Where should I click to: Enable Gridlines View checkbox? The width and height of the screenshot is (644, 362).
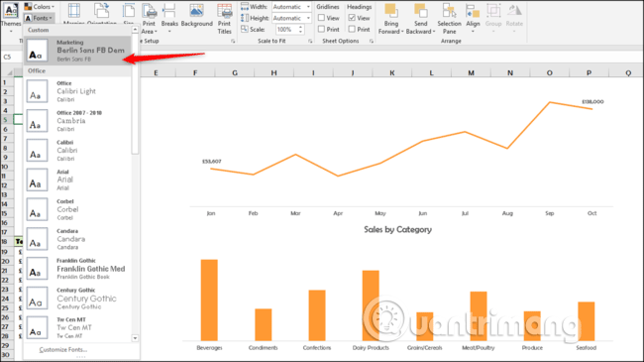pyautogui.click(x=322, y=18)
